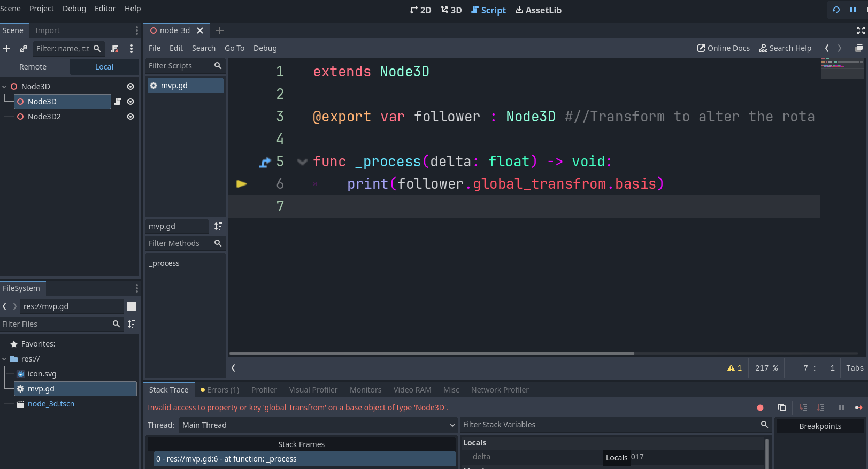Open script editor Go To menu
This screenshot has width=868, height=469.
pyautogui.click(x=234, y=48)
